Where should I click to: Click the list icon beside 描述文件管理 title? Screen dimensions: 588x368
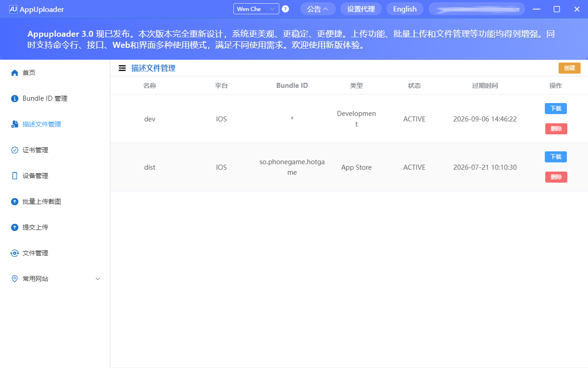point(122,68)
